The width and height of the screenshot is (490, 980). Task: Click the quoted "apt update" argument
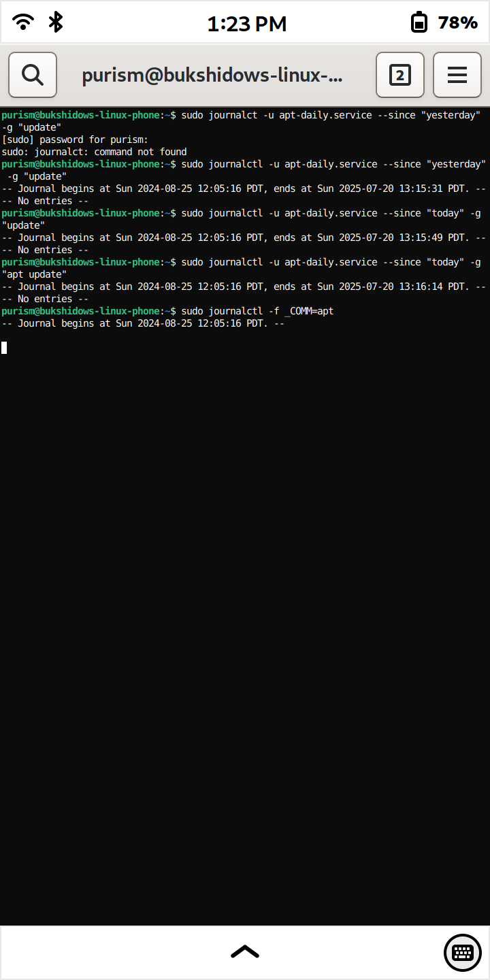[x=34, y=274]
